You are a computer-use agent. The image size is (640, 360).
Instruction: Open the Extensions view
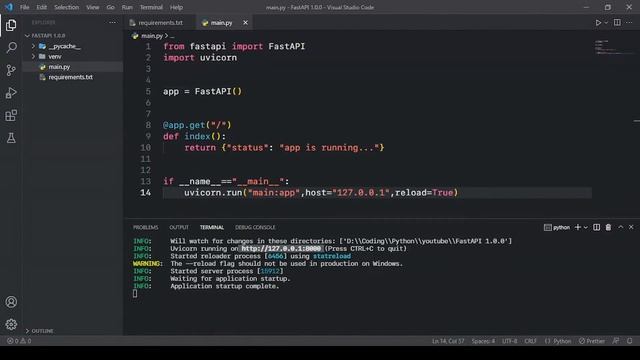[11, 116]
